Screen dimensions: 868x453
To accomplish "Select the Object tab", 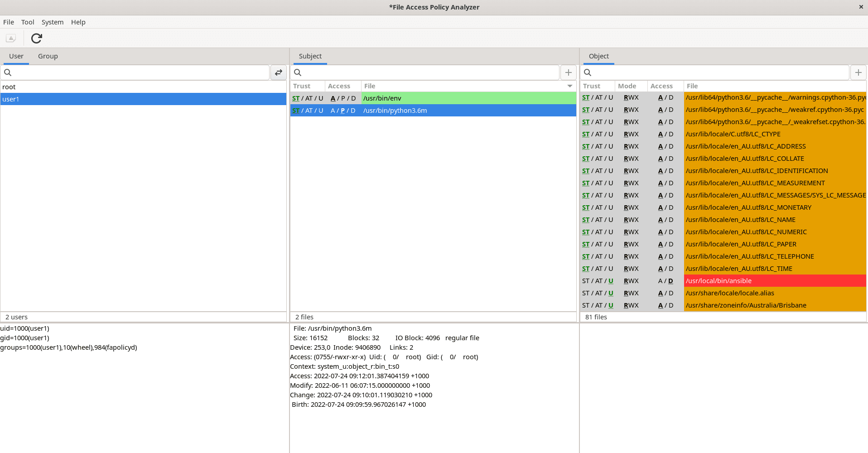I will 599,56.
